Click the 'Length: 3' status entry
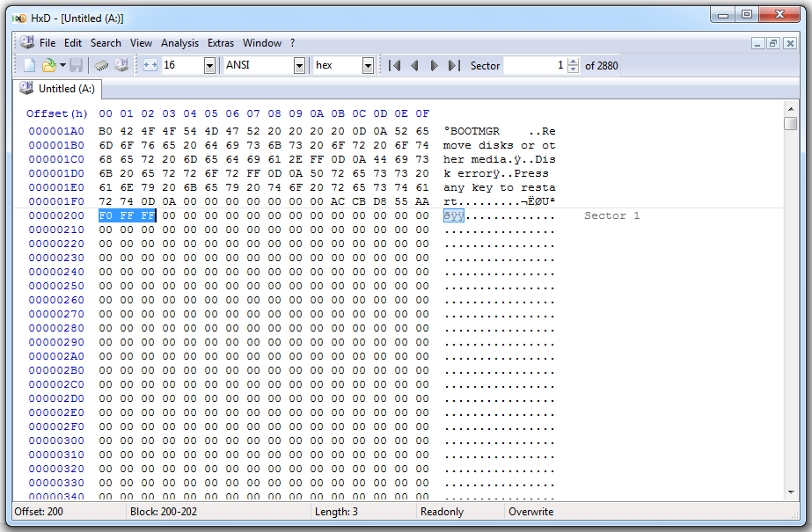 click(x=336, y=512)
